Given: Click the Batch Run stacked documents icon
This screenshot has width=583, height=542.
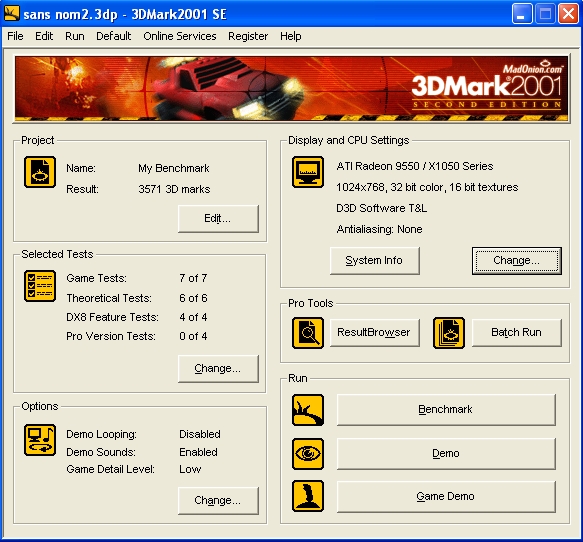Looking at the screenshot, I should pos(449,333).
